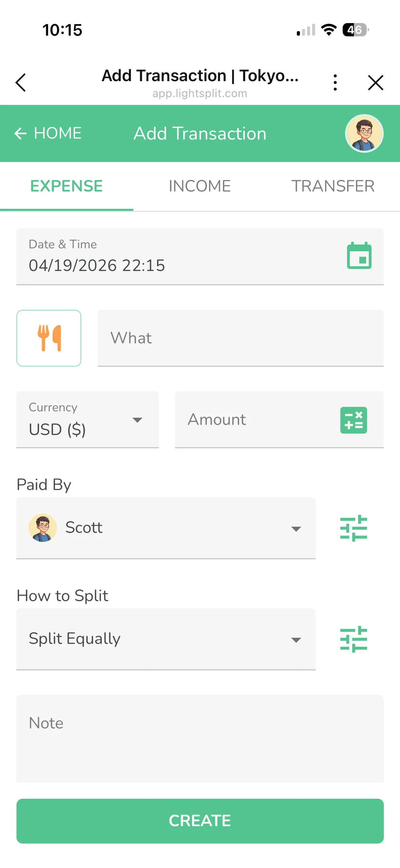Open the amount calculator icon
Image resolution: width=400 pixels, height=868 pixels.
pos(354,420)
